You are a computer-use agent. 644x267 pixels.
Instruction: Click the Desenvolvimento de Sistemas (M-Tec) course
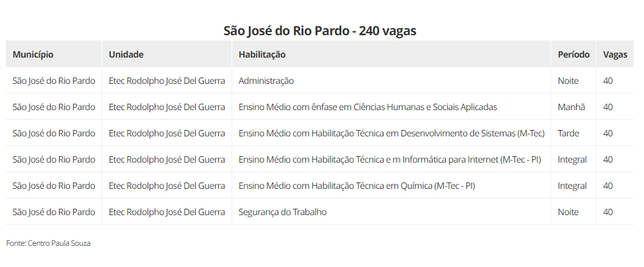[x=391, y=133]
